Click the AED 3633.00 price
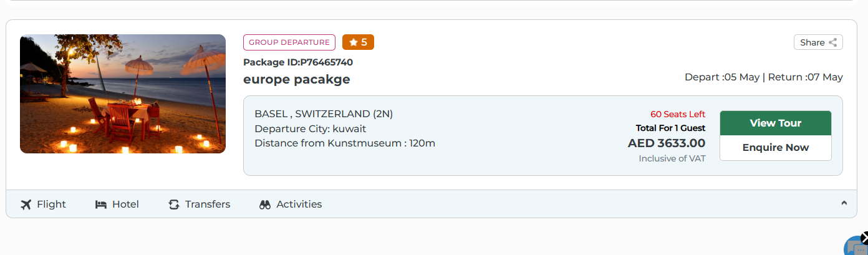Viewport: 868px width, 255px height. tap(666, 143)
